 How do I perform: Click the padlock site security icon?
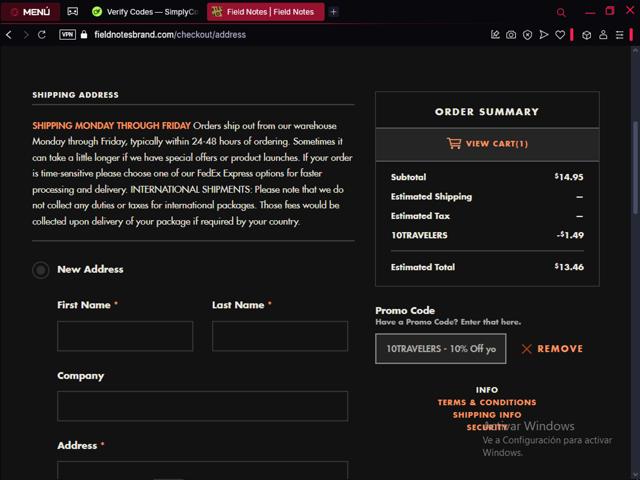(84, 35)
